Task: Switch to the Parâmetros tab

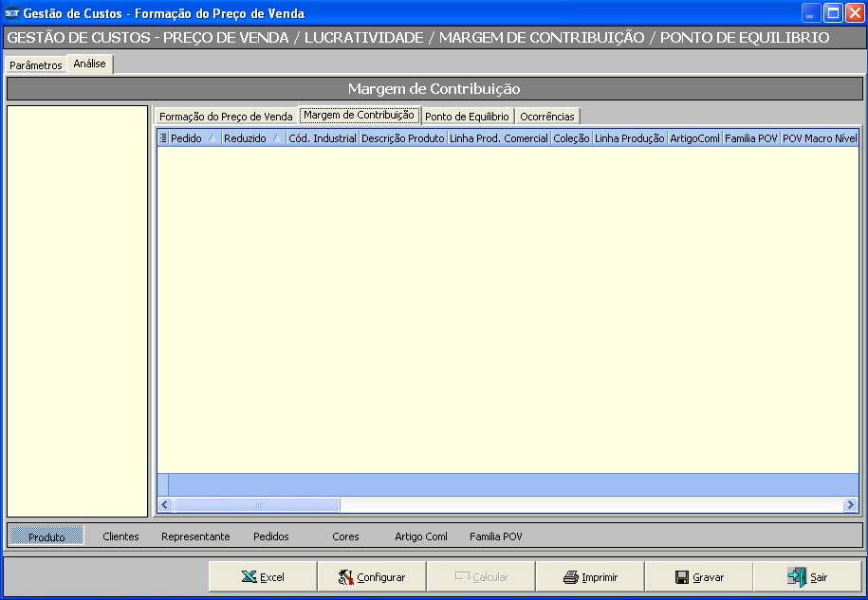Action: (x=36, y=65)
